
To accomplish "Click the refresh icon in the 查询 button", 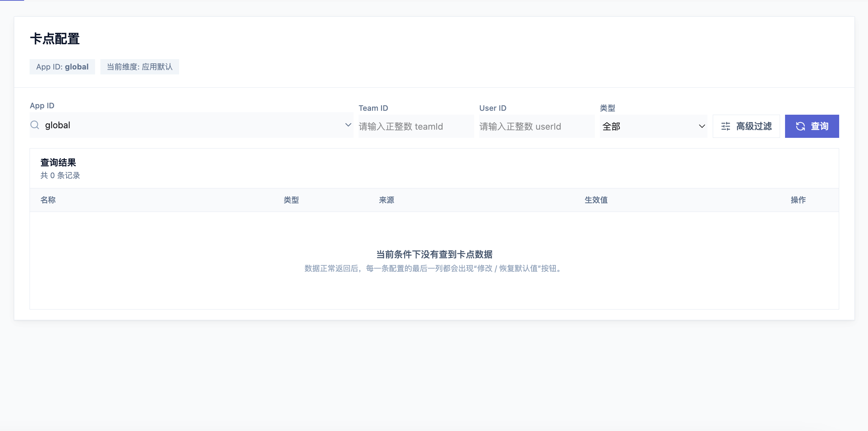I will click(x=800, y=126).
